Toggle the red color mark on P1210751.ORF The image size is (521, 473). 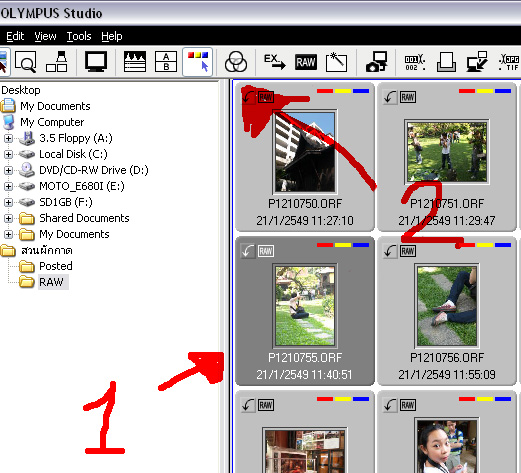pyautogui.click(x=467, y=91)
